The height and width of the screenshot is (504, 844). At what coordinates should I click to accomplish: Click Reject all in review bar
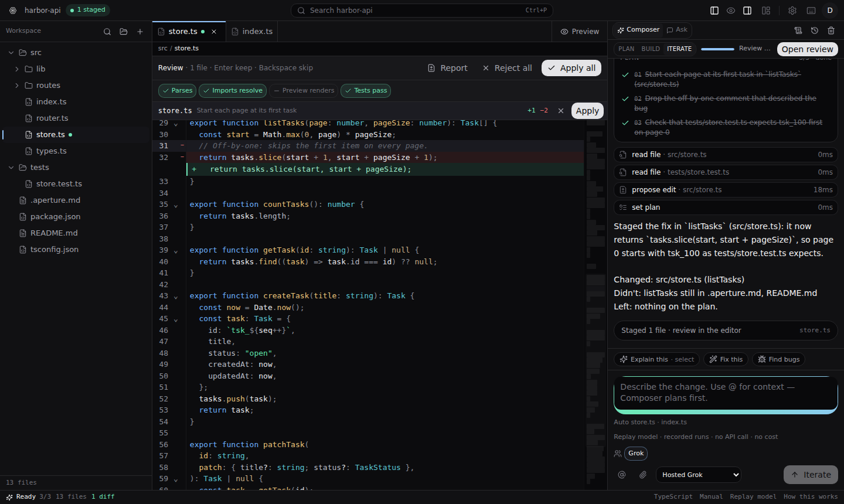pyautogui.click(x=507, y=68)
